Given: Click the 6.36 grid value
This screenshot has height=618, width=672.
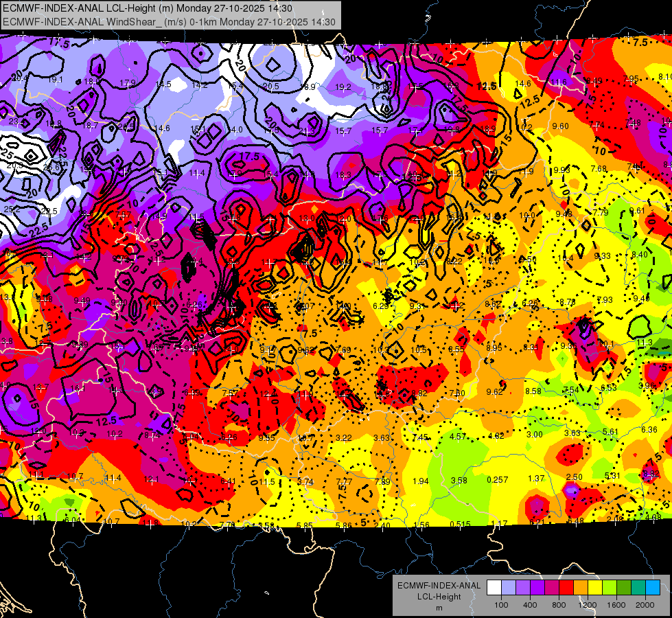Looking at the screenshot, I should pyautogui.click(x=649, y=429).
